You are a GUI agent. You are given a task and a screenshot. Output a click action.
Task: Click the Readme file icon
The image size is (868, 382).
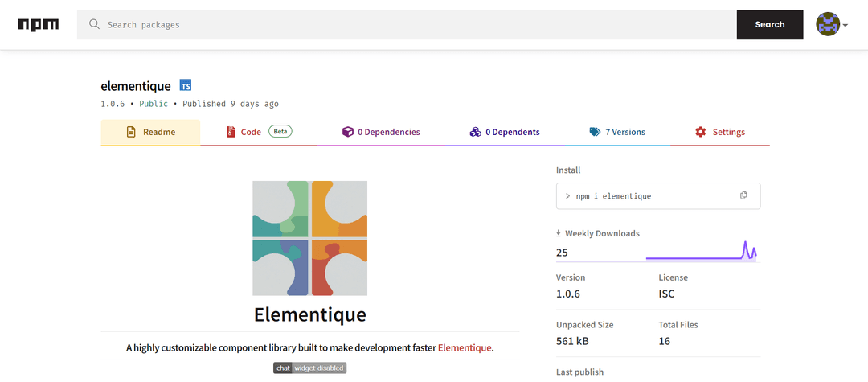point(131,133)
